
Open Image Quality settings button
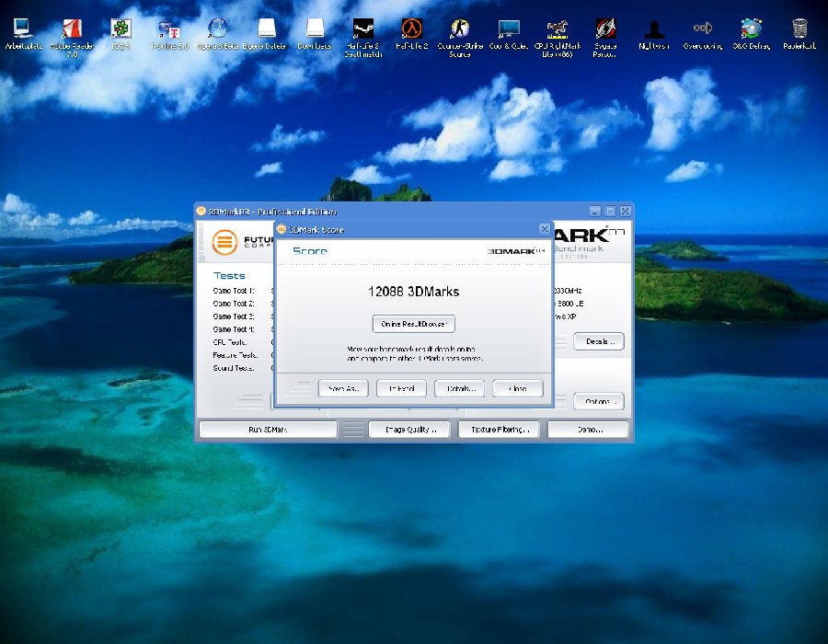tap(409, 430)
